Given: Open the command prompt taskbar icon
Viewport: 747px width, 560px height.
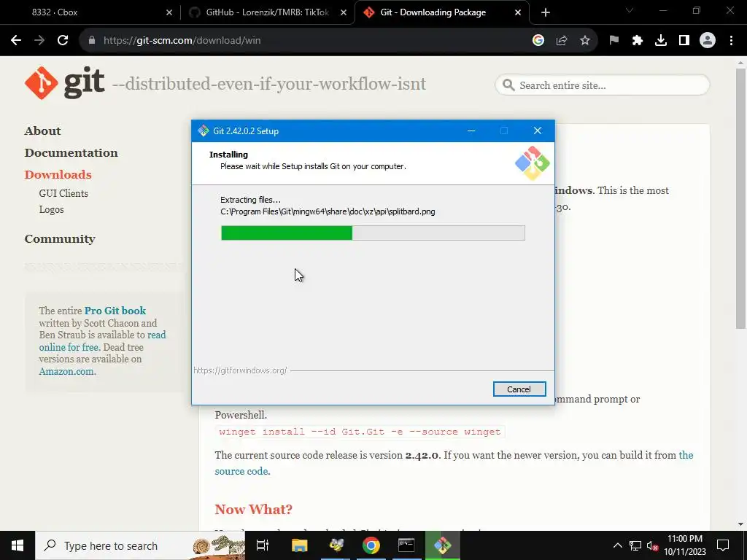Looking at the screenshot, I should [406, 545].
